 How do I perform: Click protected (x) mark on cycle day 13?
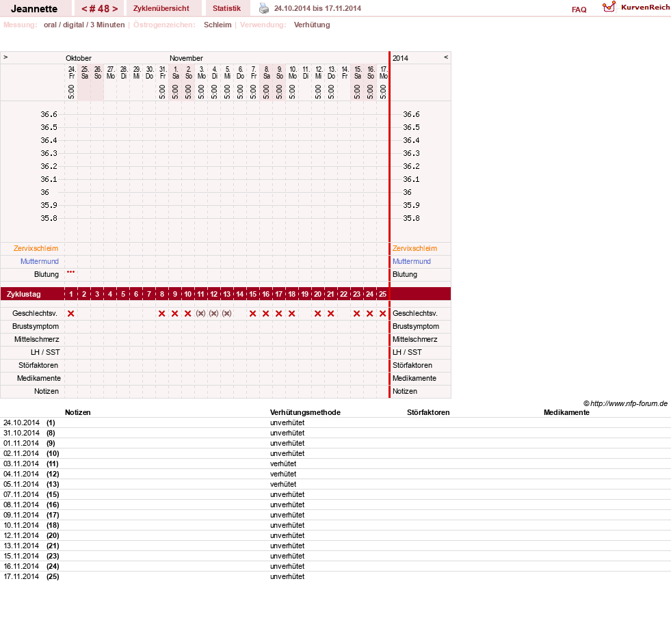pos(227,313)
